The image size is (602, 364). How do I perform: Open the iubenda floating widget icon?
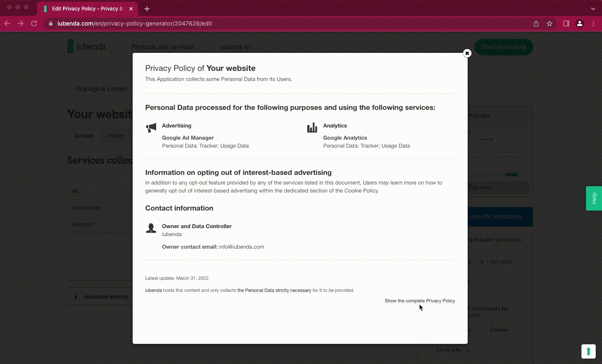click(588, 351)
